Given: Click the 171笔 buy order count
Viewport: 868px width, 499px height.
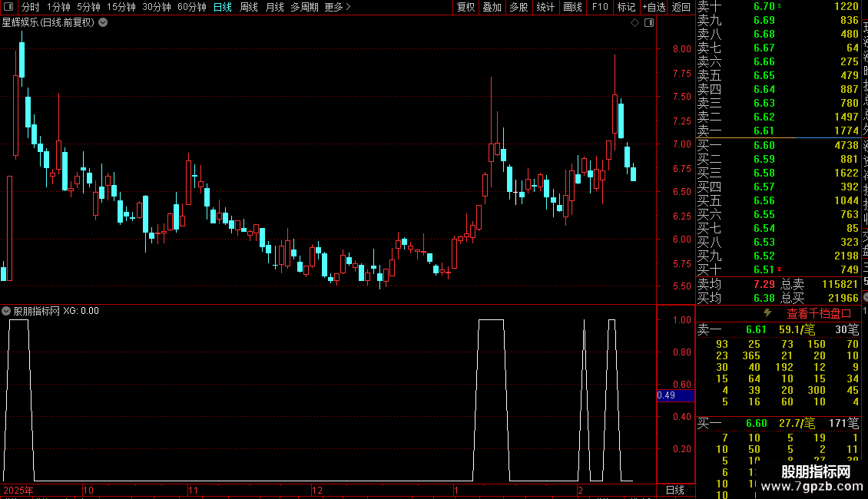Looking at the screenshot, I should pyautogui.click(x=843, y=424).
